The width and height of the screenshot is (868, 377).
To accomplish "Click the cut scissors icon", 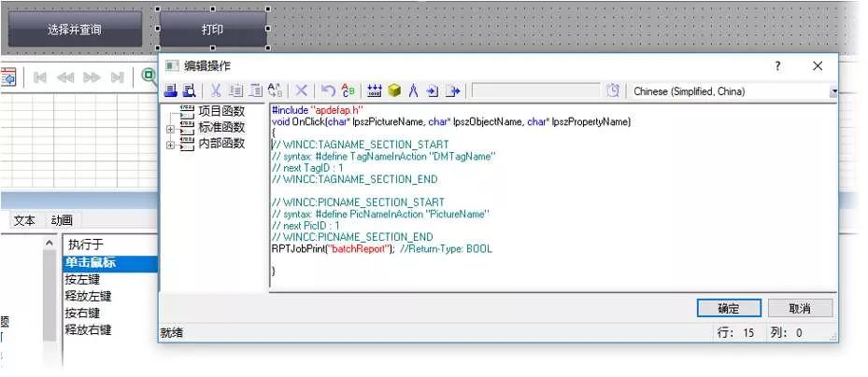I will [217, 91].
